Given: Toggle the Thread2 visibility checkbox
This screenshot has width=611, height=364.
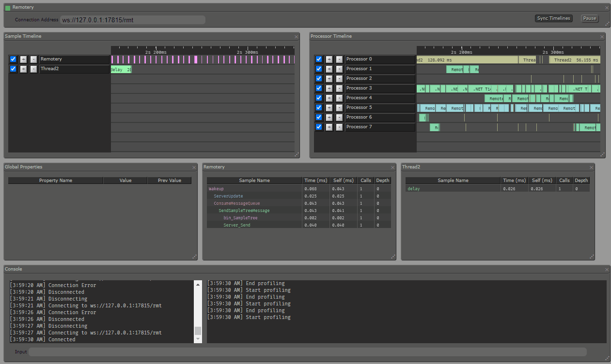Looking at the screenshot, I should (x=14, y=69).
